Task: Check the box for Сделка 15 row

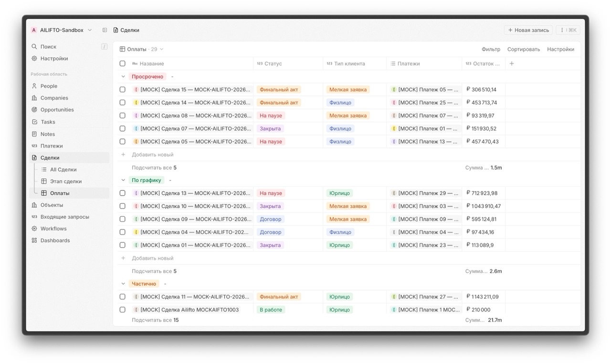Action: [x=123, y=90]
